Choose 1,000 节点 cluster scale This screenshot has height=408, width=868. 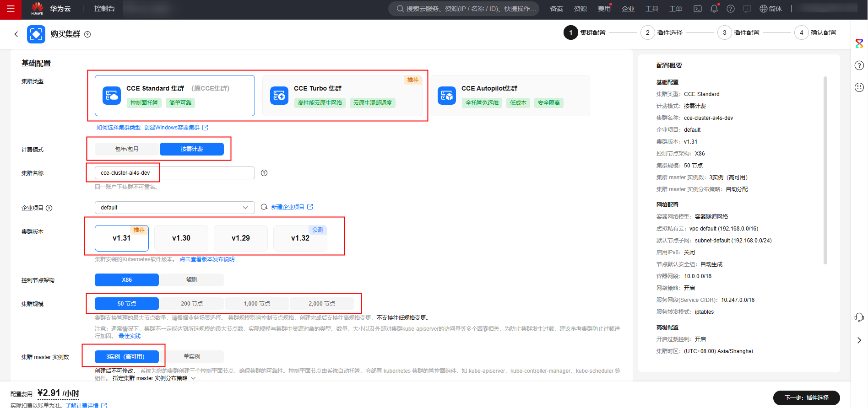click(x=257, y=304)
